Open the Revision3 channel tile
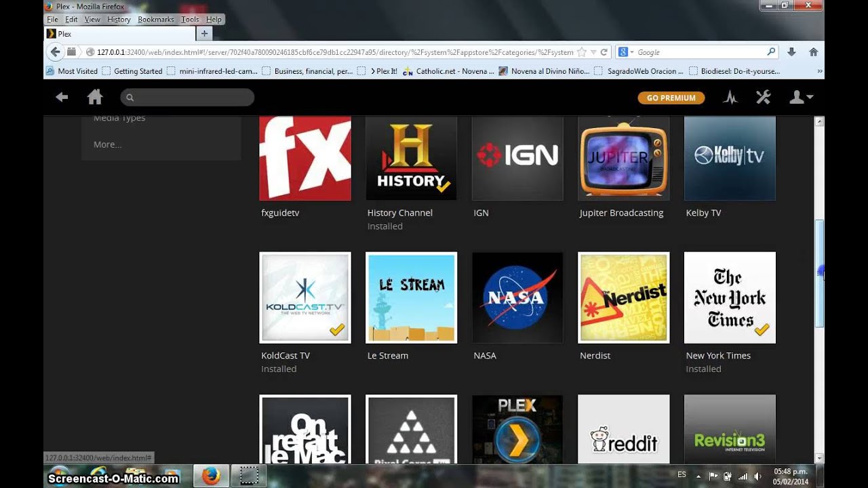Image resolution: width=868 pixels, height=488 pixels. pos(730,429)
